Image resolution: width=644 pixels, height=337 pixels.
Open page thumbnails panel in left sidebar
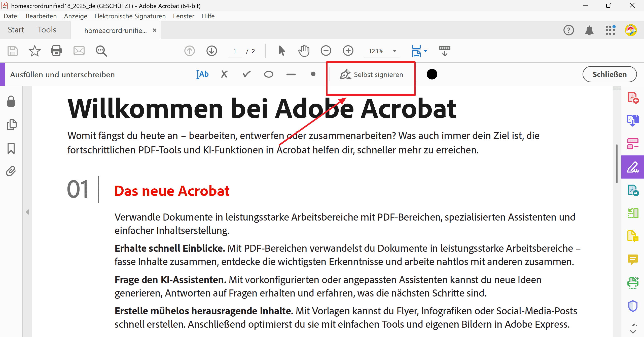pos(12,125)
